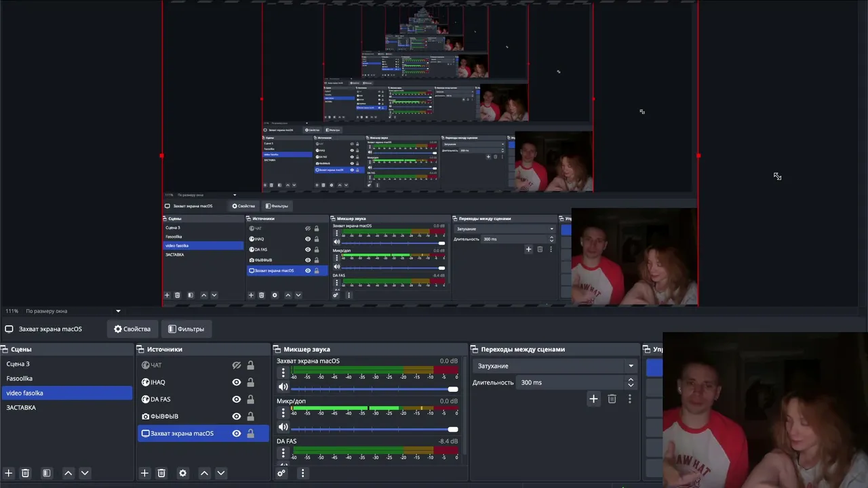Hide the DA FAS source

(x=237, y=399)
